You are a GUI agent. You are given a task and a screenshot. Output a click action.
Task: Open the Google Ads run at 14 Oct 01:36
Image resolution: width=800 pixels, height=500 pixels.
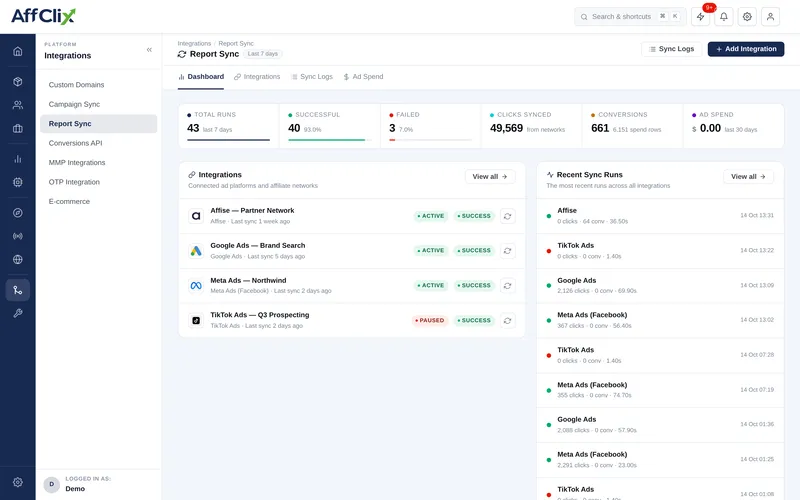660,424
